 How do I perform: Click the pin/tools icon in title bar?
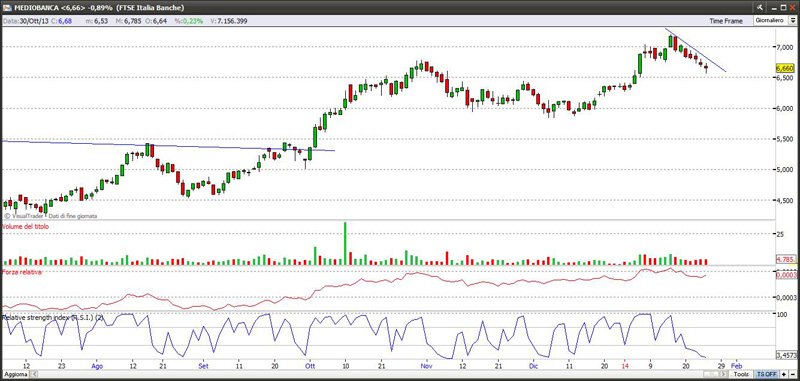coord(760,7)
